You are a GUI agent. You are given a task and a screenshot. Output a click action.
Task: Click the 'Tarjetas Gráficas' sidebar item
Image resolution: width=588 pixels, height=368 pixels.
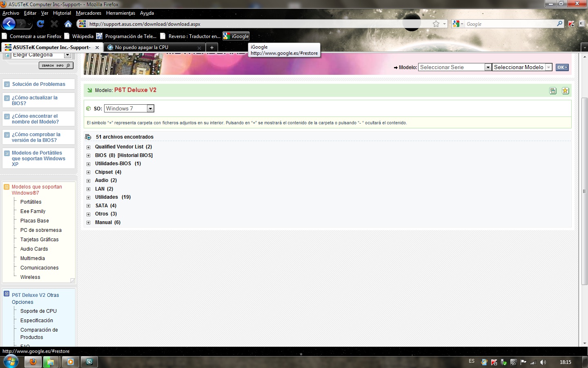40,240
